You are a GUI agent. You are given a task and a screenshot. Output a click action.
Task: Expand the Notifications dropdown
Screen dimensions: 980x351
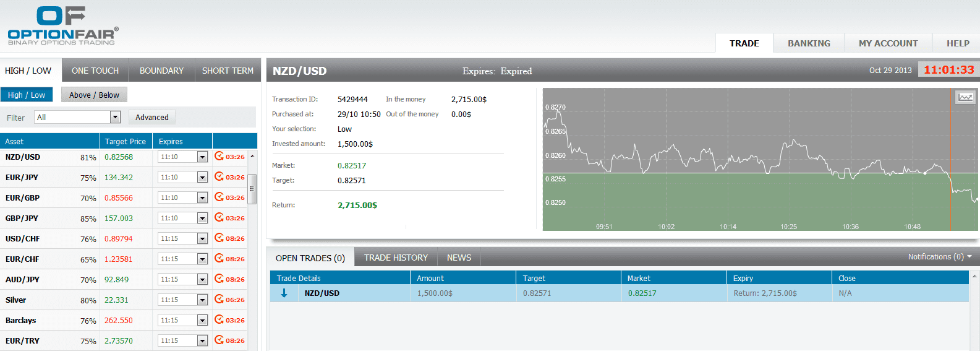click(939, 256)
